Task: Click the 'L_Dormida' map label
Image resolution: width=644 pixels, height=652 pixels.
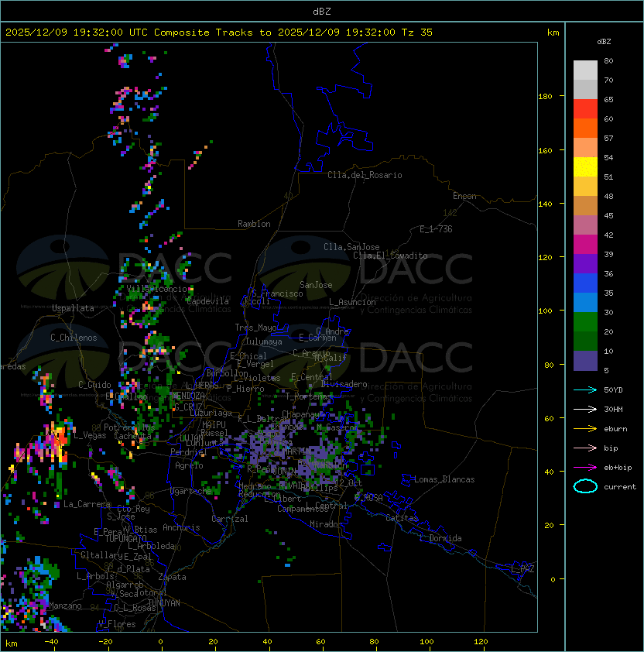Action: coord(440,538)
